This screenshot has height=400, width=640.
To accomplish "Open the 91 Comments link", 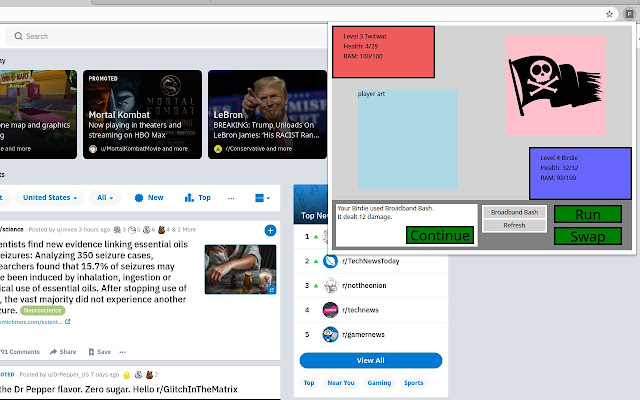I will pos(20,351).
